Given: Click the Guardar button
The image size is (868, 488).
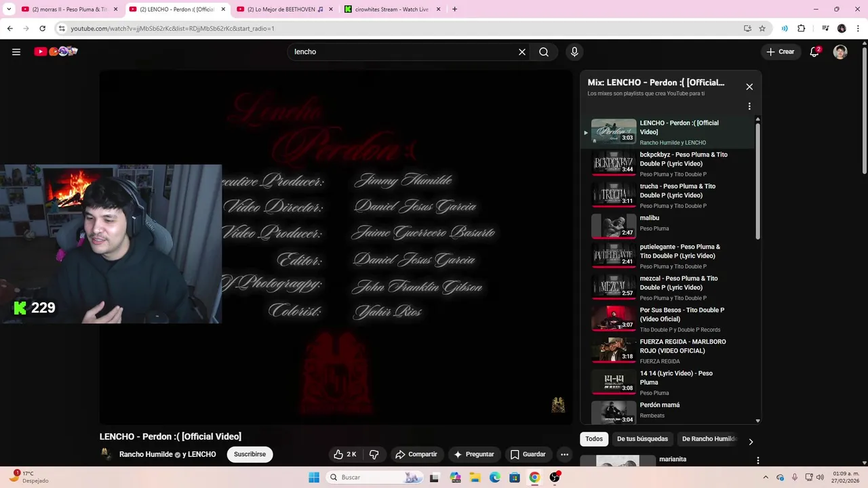Looking at the screenshot, I should (528, 454).
